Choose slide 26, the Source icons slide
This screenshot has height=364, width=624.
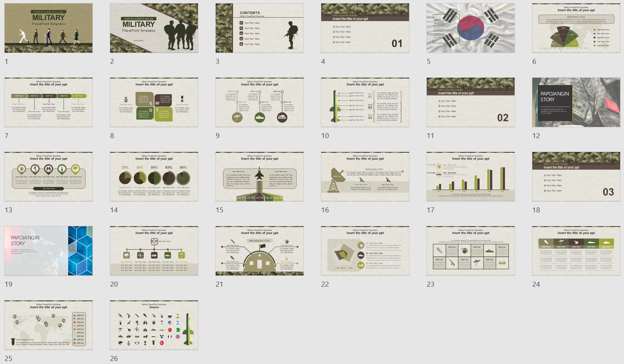(154, 325)
